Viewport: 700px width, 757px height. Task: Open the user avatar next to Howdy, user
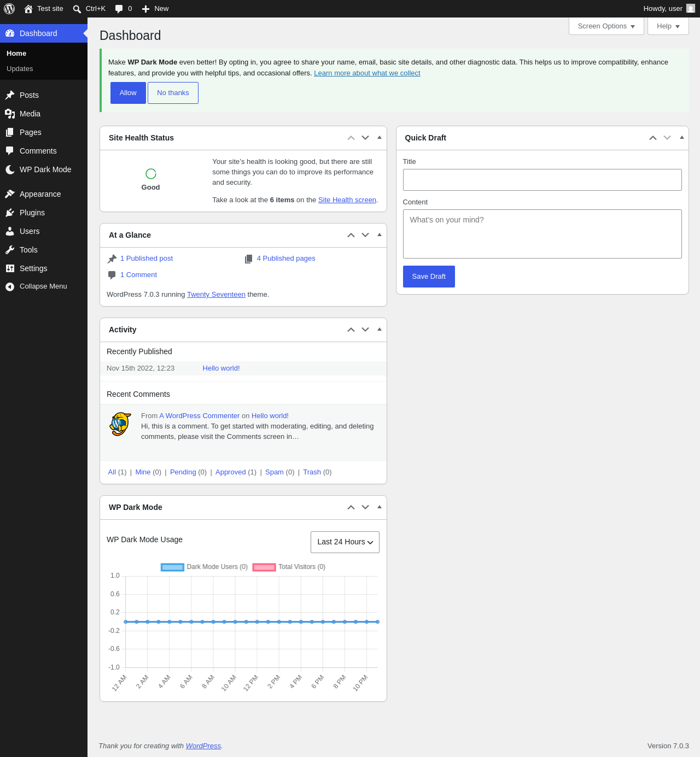point(691,8)
